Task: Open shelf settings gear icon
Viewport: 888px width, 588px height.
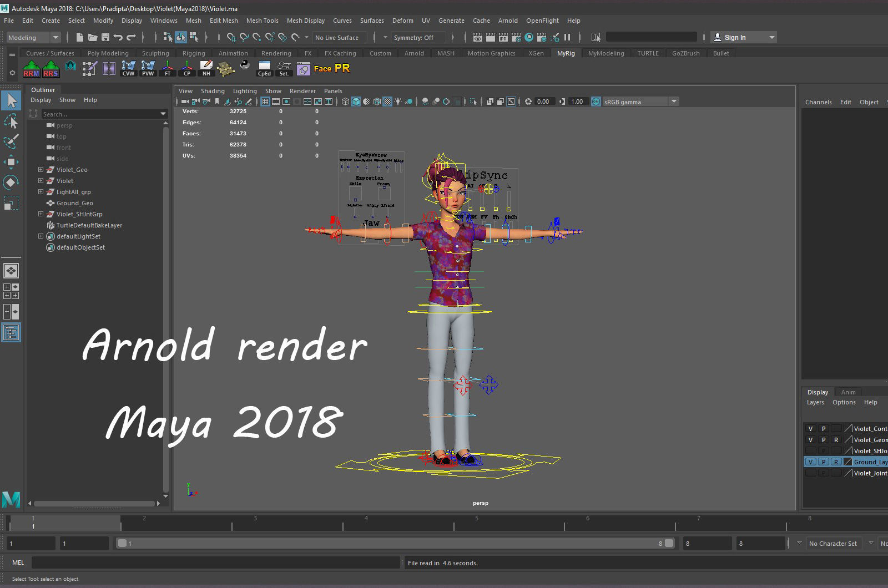Action: pyautogui.click(x=12, y=73)
